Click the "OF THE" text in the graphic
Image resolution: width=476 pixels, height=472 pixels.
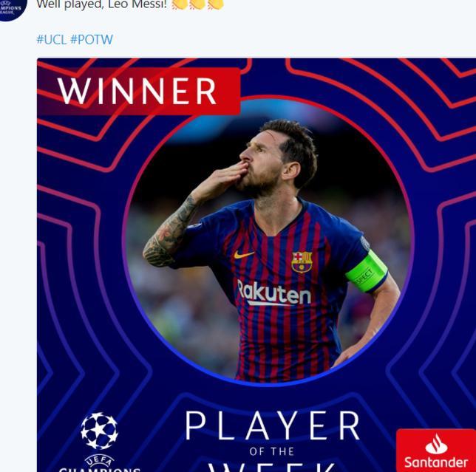click(x=272, y=451)
